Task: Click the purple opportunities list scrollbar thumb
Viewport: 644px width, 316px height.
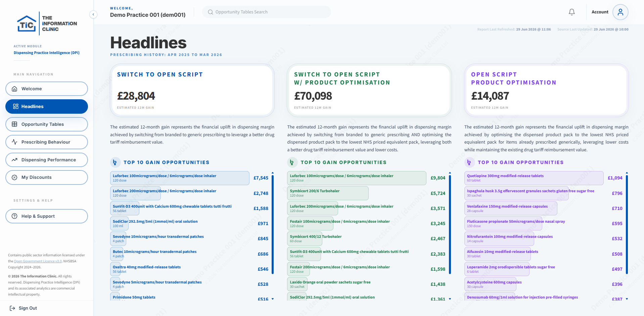Action: [x=627, y=224]
